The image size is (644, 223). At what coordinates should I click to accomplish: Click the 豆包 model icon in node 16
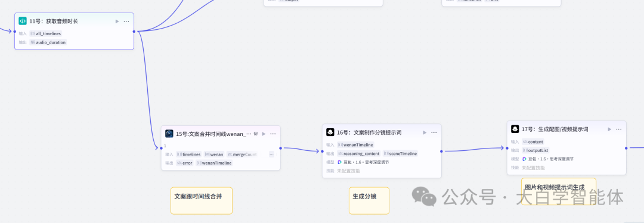(340, 162)
